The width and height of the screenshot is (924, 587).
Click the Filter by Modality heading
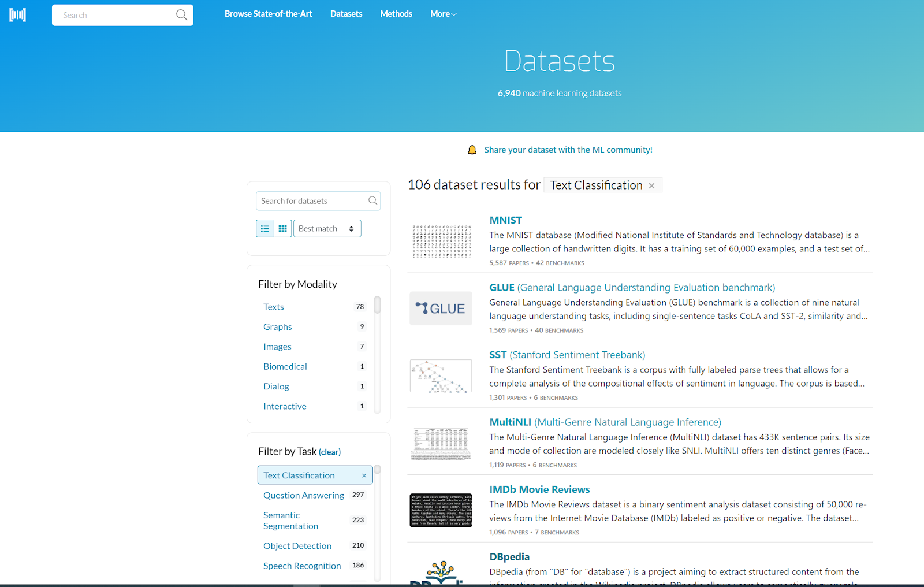[297, 284]
